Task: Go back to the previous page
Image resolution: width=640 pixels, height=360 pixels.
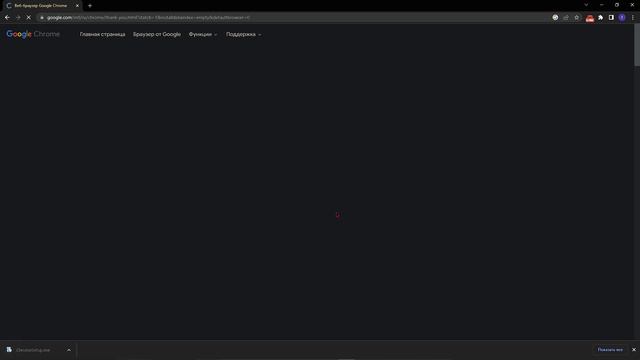Action: (x=7, y=18)
